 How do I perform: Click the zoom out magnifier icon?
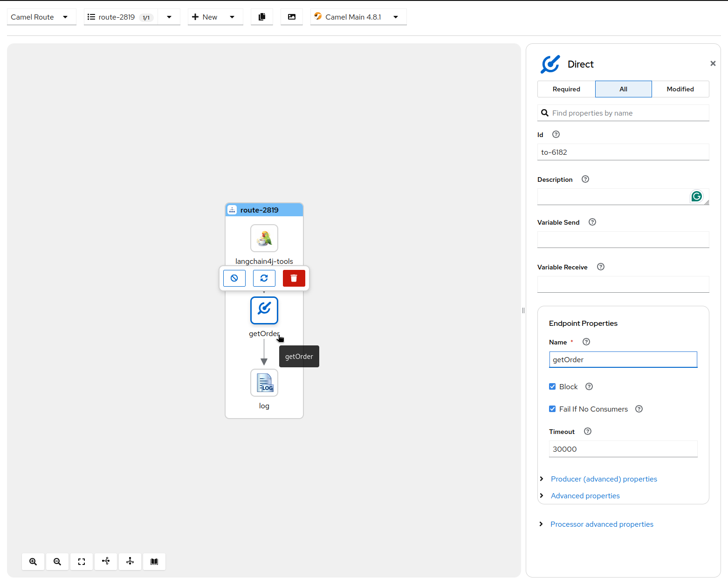point(57,562)
